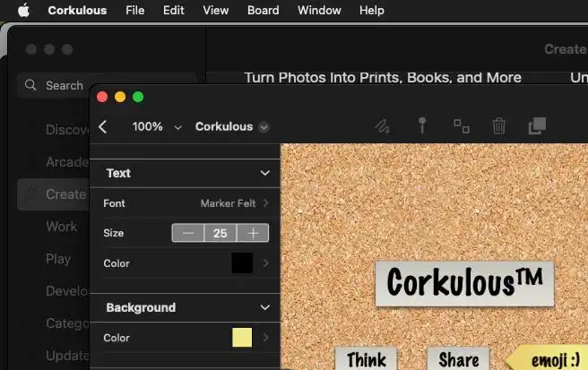Click the text size value 25
Viewport: 588px width, 370px height.
click(x=220, y=233)
